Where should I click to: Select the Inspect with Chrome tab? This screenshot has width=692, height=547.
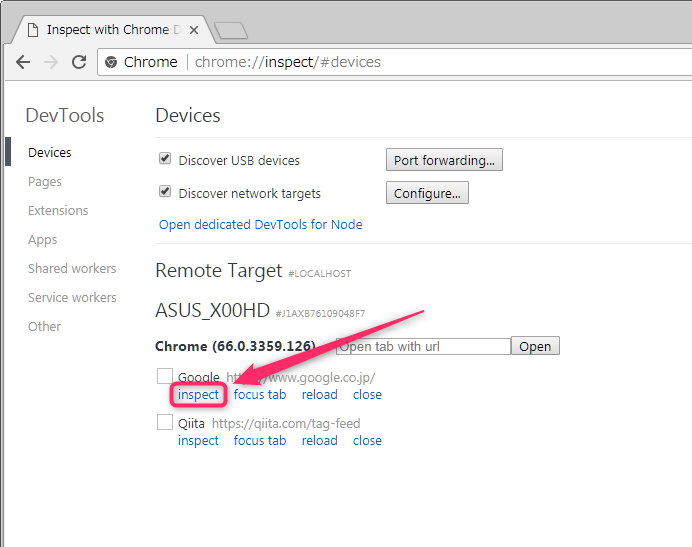[113, 30]
